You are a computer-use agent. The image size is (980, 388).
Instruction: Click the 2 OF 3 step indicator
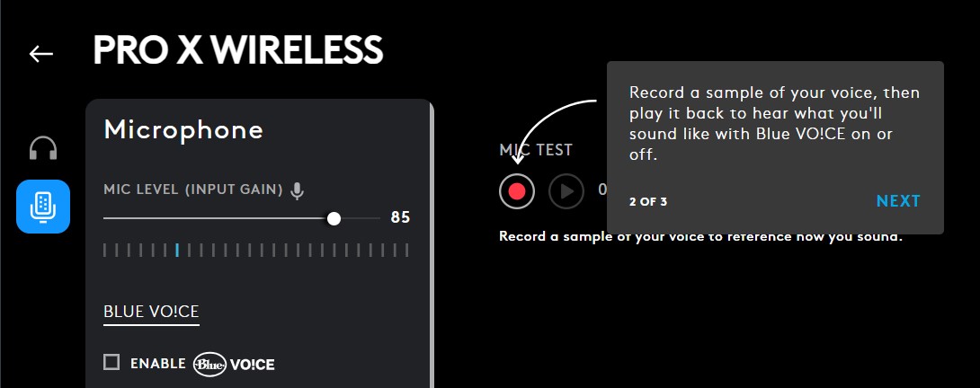pyautogui.click(x=648, y=201)
